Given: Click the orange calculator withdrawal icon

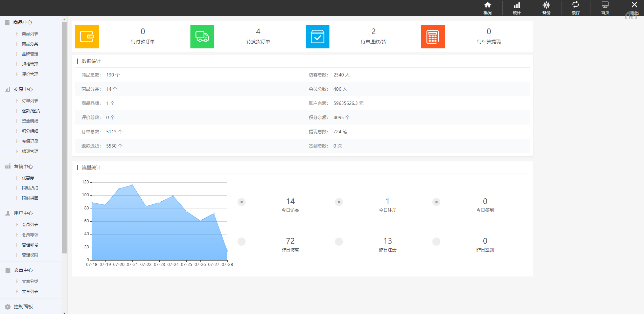Looking at the screenshot, I should pos(433,37).
